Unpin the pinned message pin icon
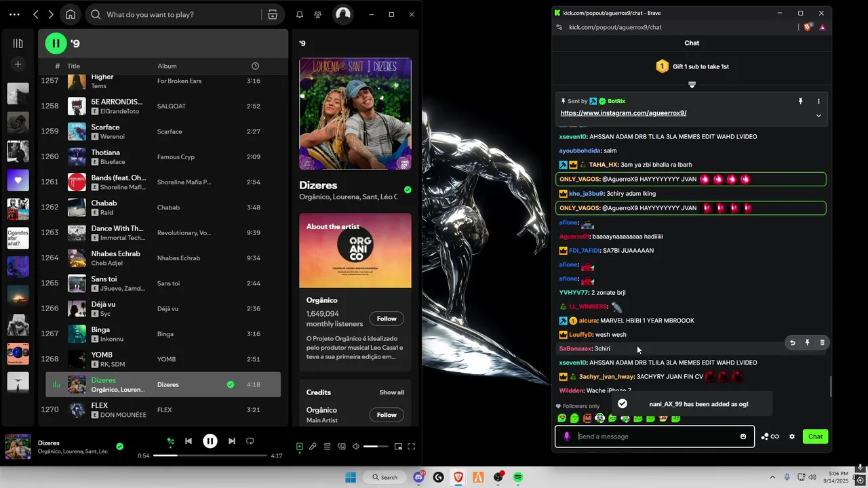The height and width of the screenshot is (488, 868). tap(800, 101)
